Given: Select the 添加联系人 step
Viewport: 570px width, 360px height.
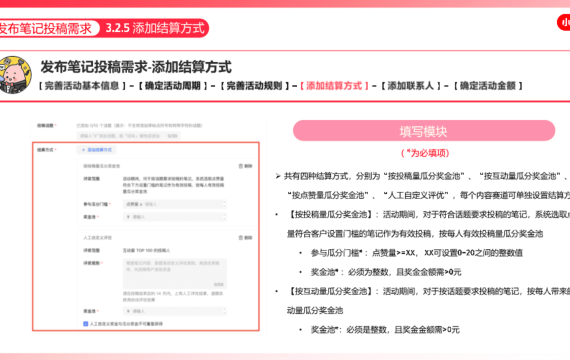Looking at the screenshot, I should pyautogui.click(x=411, y=86).
